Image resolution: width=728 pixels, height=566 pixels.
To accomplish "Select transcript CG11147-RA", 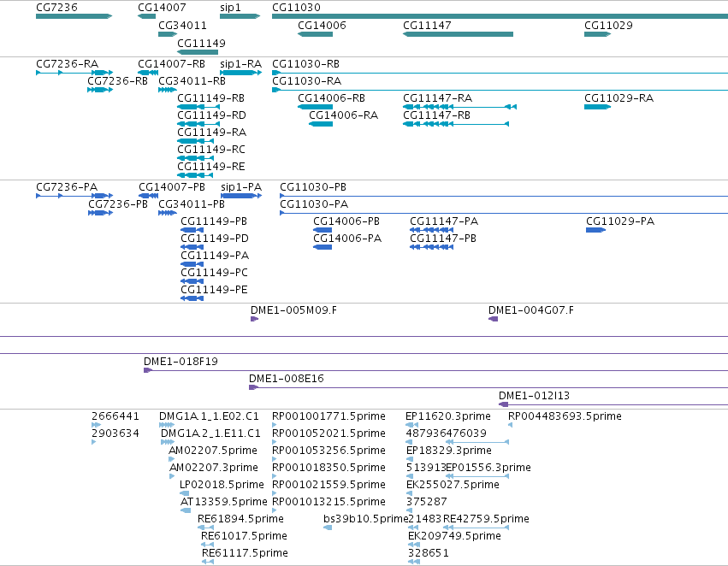I will coord(459,107).
